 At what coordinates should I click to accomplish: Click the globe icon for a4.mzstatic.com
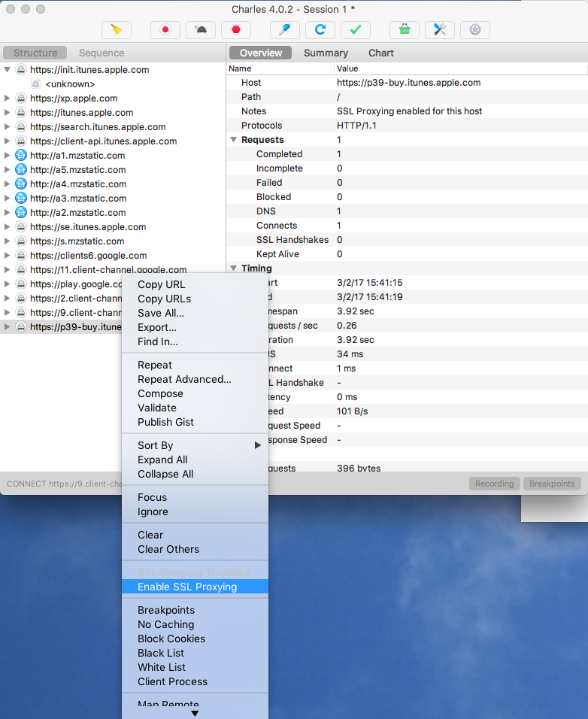[21, 184]
